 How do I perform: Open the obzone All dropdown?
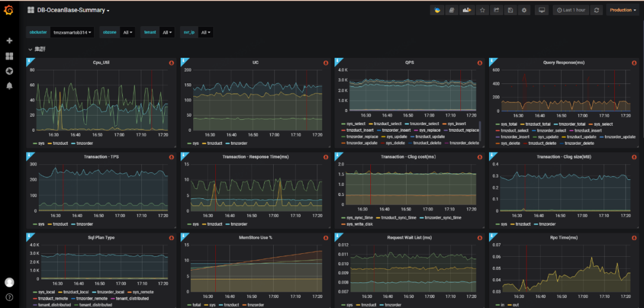click(x=128, y=32)
